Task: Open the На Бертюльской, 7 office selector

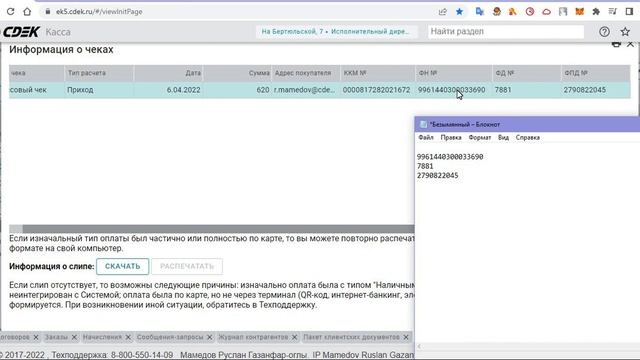Action: (336, 31)
